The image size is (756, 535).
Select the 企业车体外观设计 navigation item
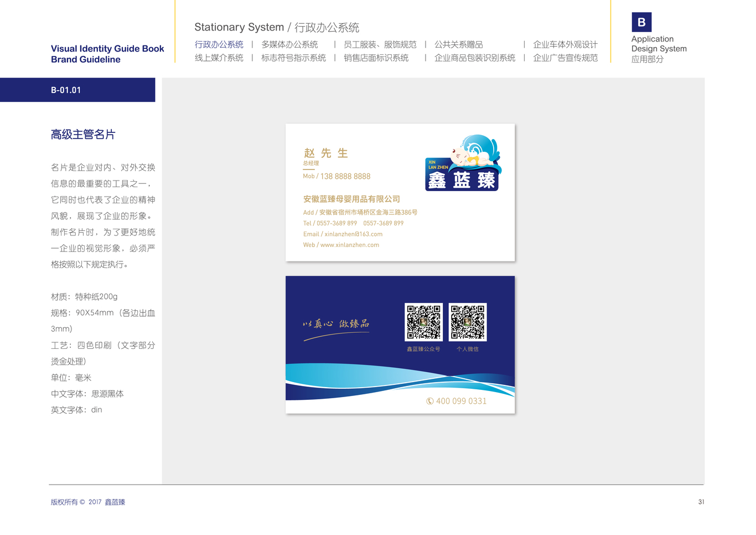point(565,44)
